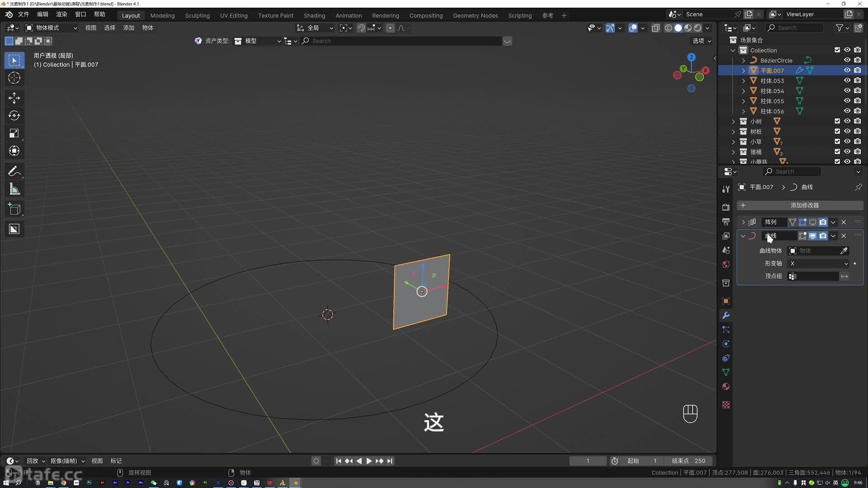Switch to the Shading workspace tab
The image size is (868, 488).
pyautogui.click(x=314, y=15)
